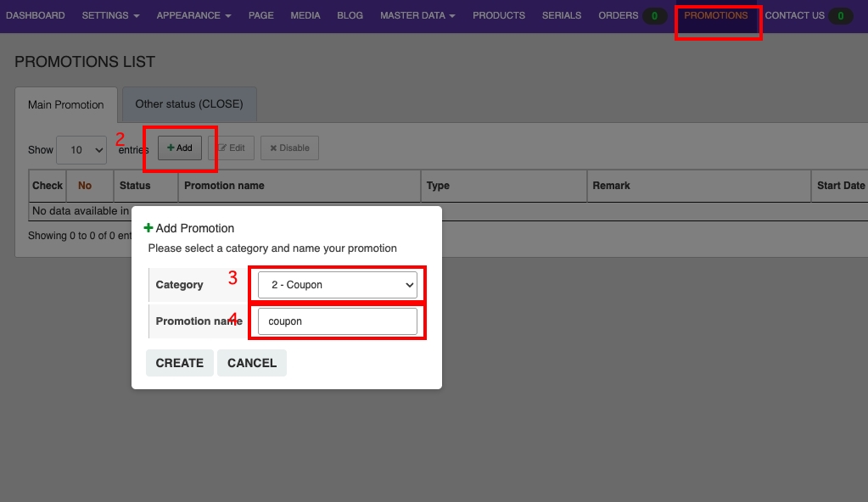Select the Main Promotion tab
Screen dimensions: 868x502
click(66, 105)
